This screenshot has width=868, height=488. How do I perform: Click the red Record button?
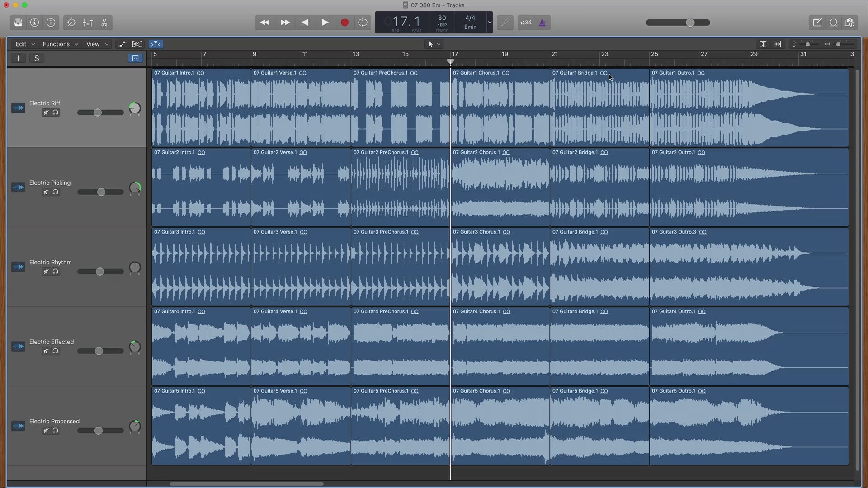[344, 23]
